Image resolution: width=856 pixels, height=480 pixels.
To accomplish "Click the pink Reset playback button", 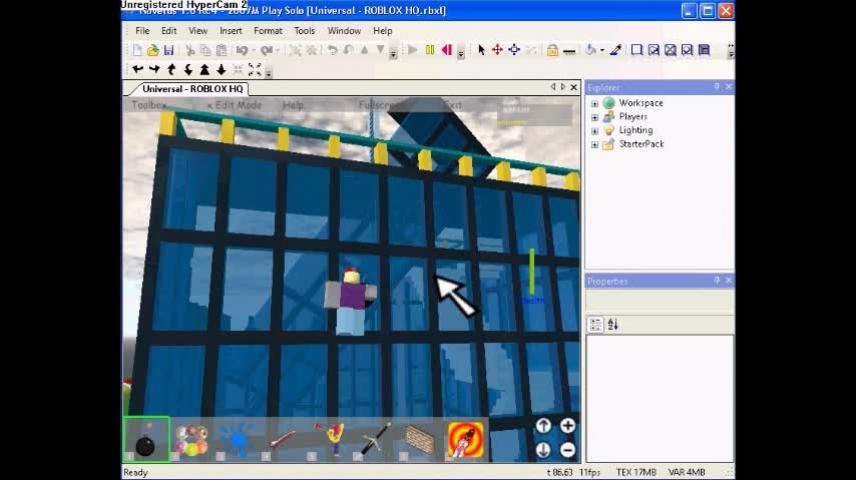I will (x=447, y=50).
